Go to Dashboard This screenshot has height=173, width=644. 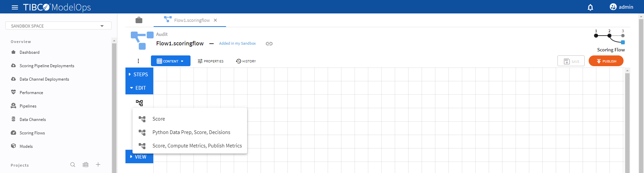(x=30, y=52)
